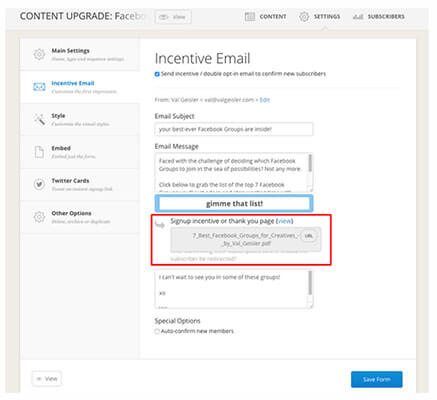Click the URL toggle button on incentive file
The image size is (437, 400).
coord(309,236)
